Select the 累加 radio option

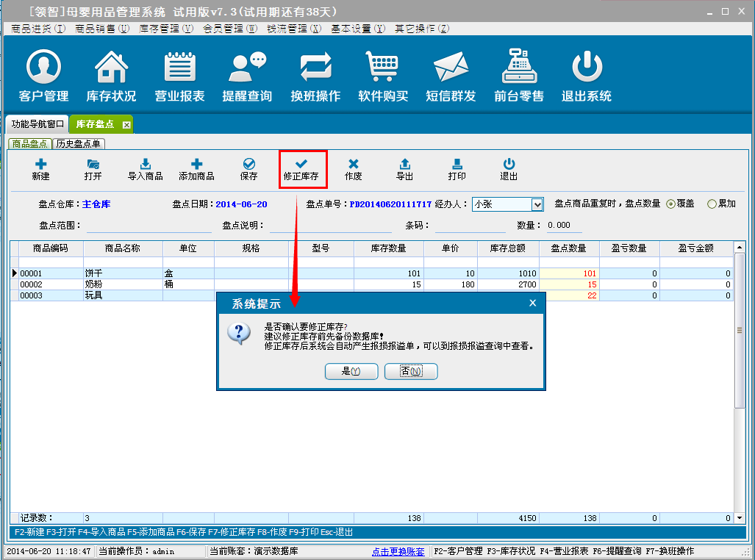(x=711, y=204)
